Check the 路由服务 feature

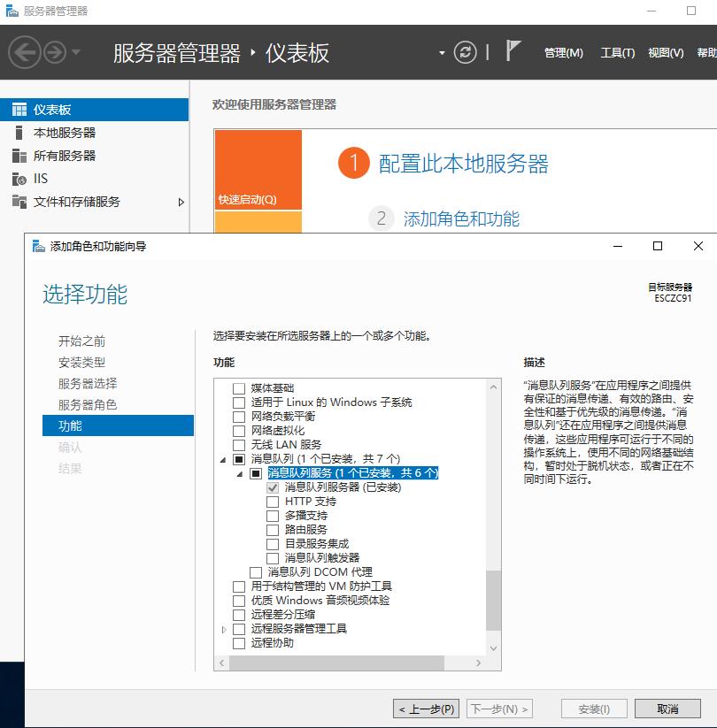(x=273, y=530)
